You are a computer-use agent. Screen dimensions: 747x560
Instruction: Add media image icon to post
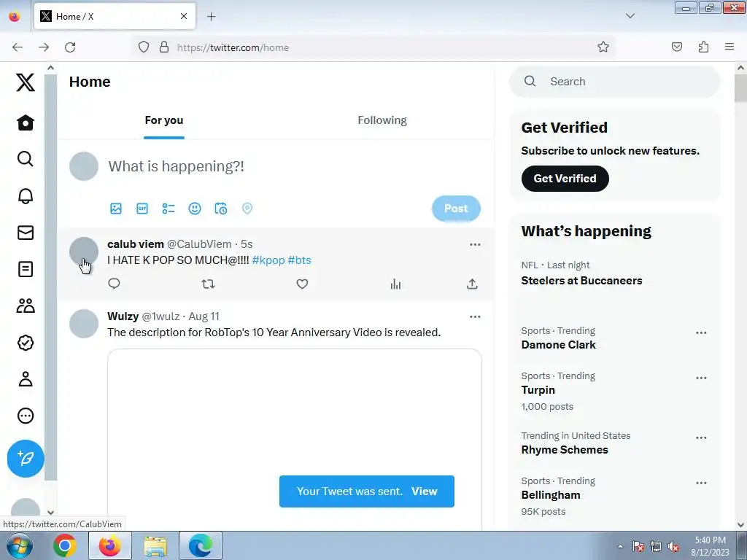click(116, 209)
